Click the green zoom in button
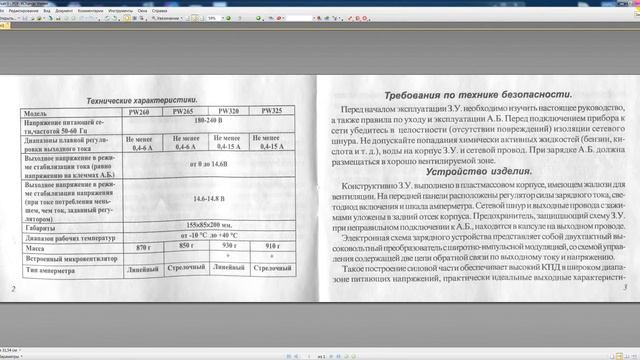This screenshot has width=640, height=360. [228, 18]
